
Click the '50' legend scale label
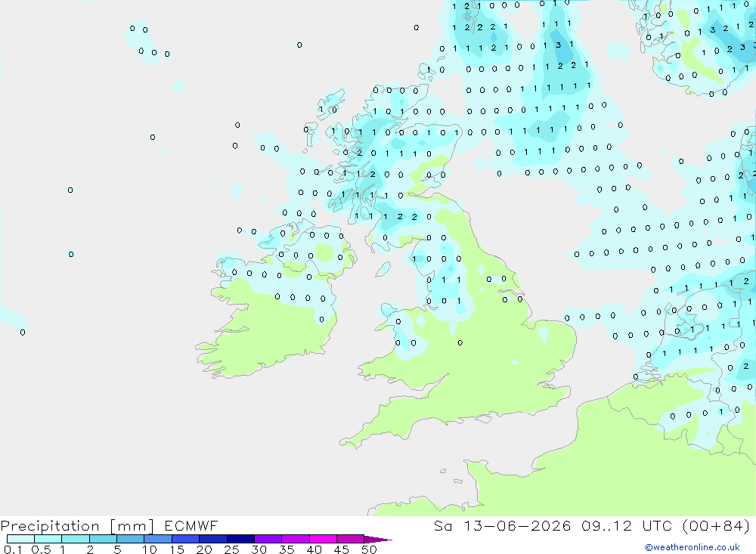369,549
